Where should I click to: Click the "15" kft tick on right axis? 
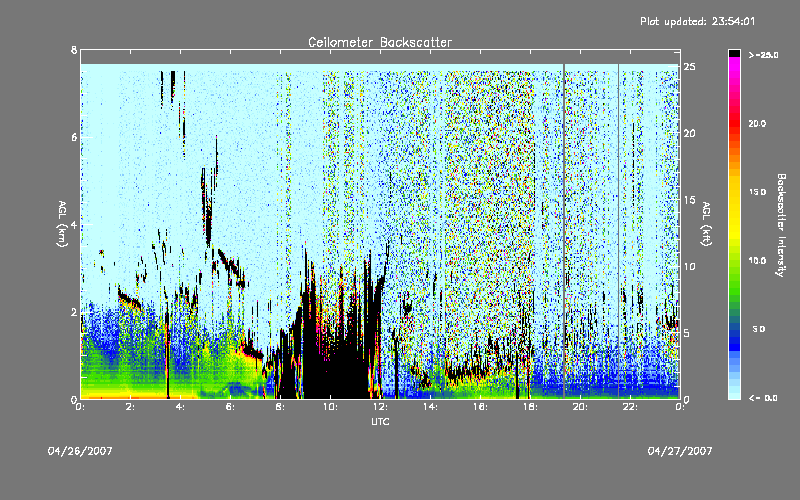pos(690,199)
